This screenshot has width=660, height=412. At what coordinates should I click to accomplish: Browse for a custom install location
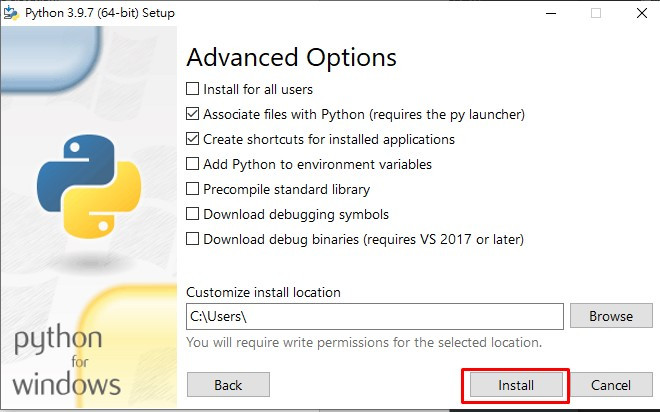pos(611,316)
